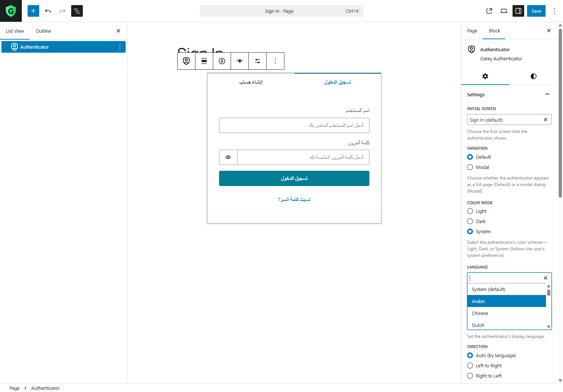Select Right to Left direction
Screen dimensions: 563x392
tap(470, 376)
